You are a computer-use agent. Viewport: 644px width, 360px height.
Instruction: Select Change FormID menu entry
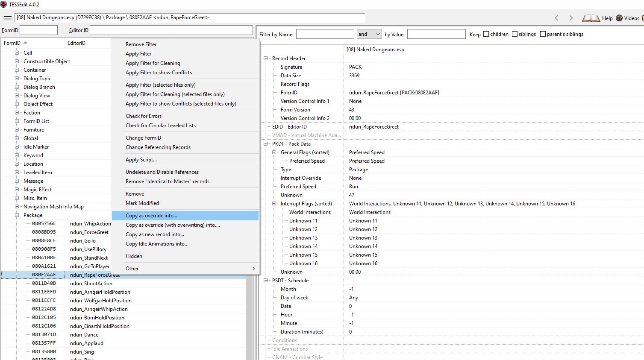point(185,138)
